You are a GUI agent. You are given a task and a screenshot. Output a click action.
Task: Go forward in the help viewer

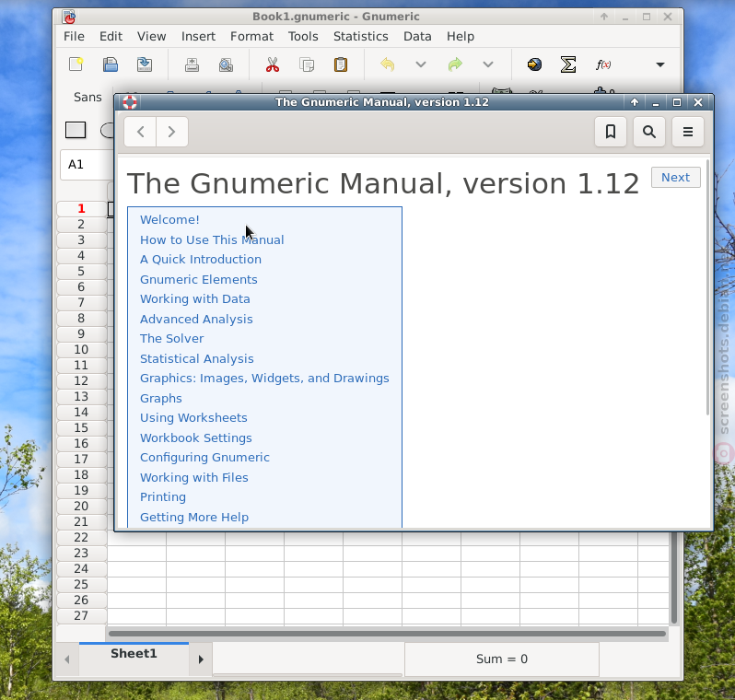coord(171,132)
